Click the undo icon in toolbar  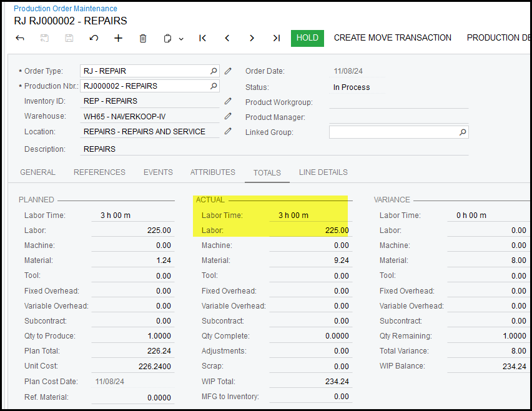click(94, 38)
